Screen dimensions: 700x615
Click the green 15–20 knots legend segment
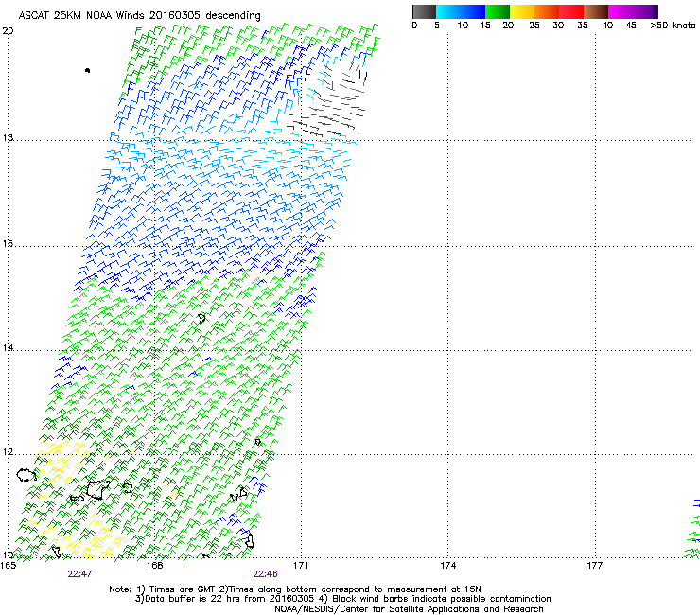tap(498, 11)
